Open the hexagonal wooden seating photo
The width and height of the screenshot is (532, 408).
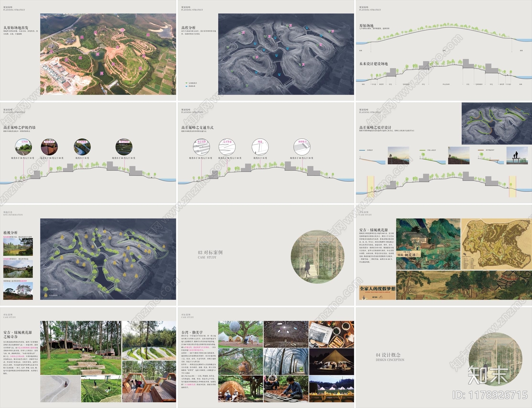pos(149,381)
